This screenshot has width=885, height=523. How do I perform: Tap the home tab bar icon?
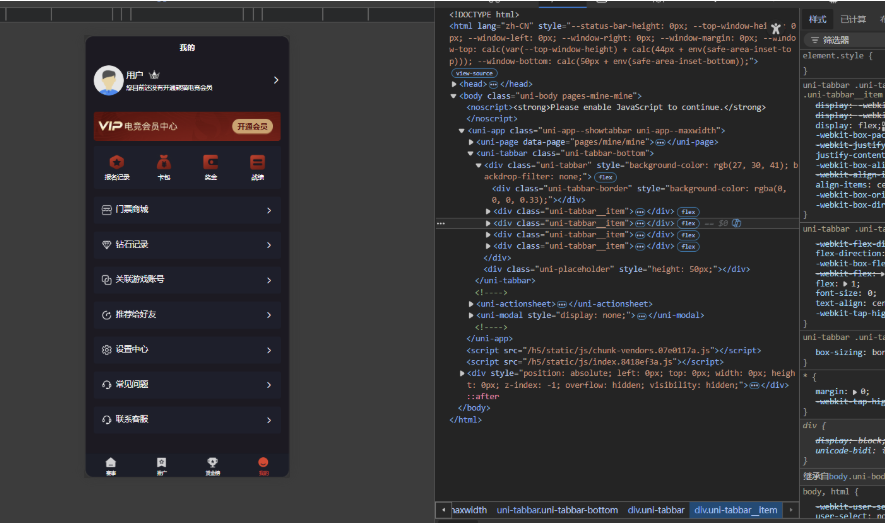tap(111, 462)
